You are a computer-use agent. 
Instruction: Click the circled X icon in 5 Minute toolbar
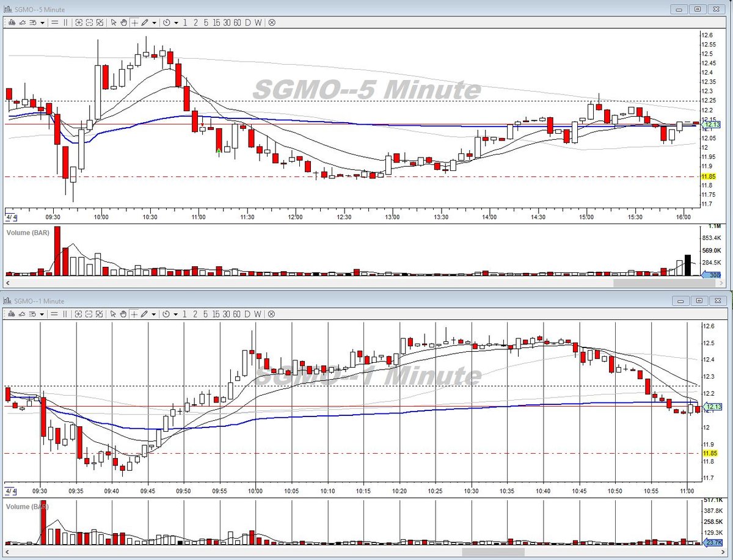272,23
